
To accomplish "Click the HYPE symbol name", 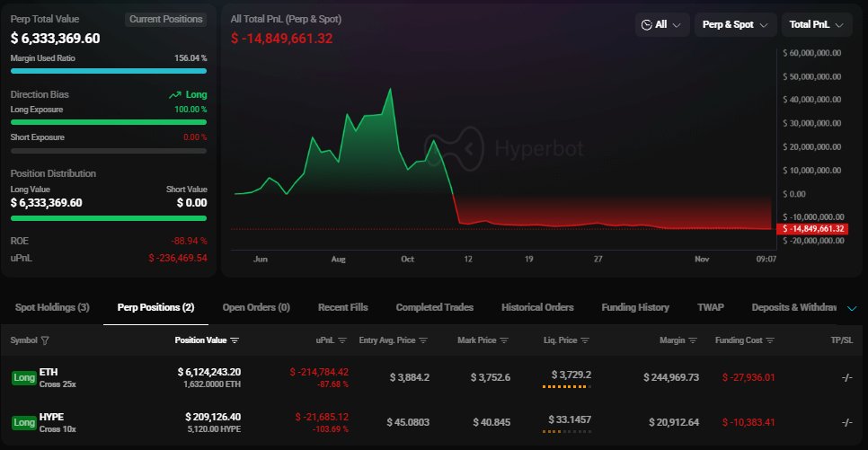I will 51,417.
